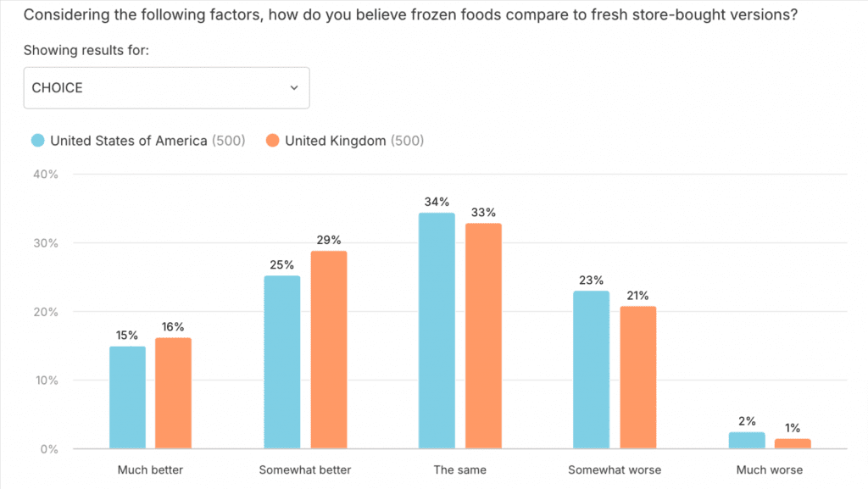Open the CHOICE dropdown
Image resolution: width=868 pixels, height=489 pixels.
166,87
